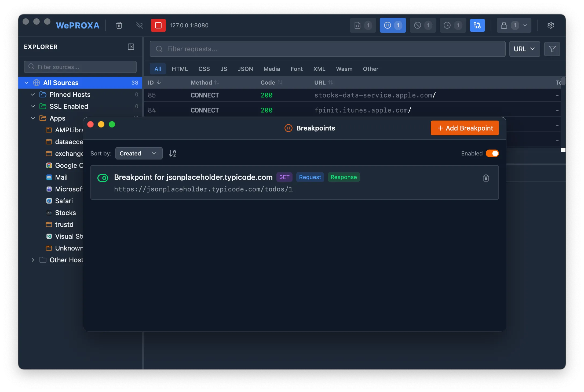Screen dimensions: 584x392
Task: Delete the jsonplaceholder breakpoint with trash icon
Action: pos(486,178)
